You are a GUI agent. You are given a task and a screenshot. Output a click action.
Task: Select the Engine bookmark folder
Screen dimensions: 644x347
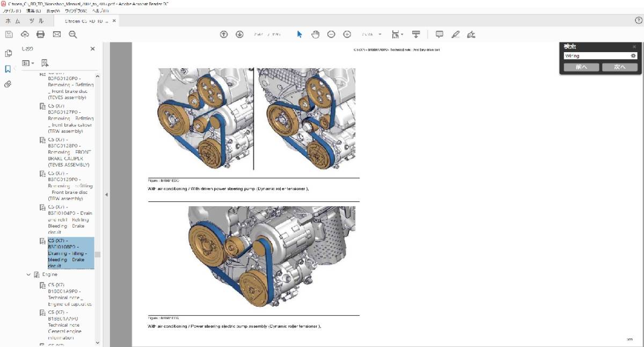tap(49, 274)
